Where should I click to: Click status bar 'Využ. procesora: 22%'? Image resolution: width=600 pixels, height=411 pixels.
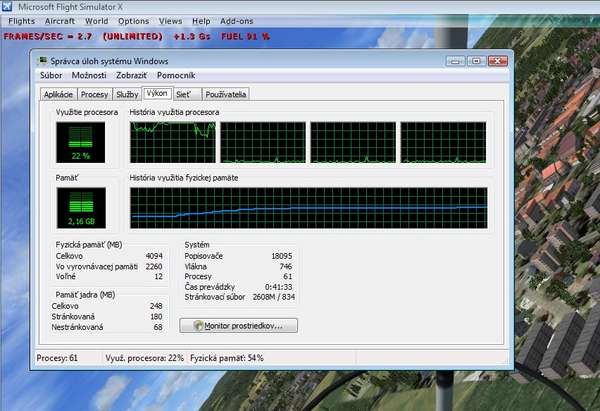coord(145,358)
